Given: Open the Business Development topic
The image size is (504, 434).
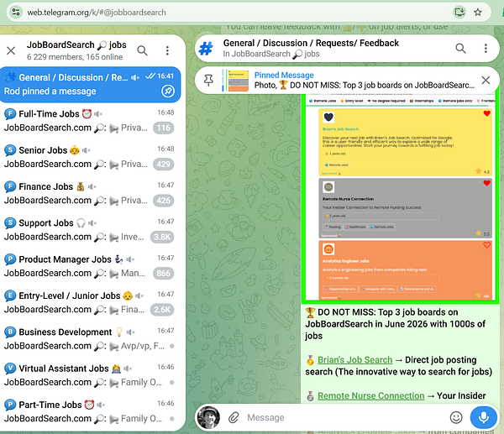Looking at the screenshot, I should (x=89, y=338).
